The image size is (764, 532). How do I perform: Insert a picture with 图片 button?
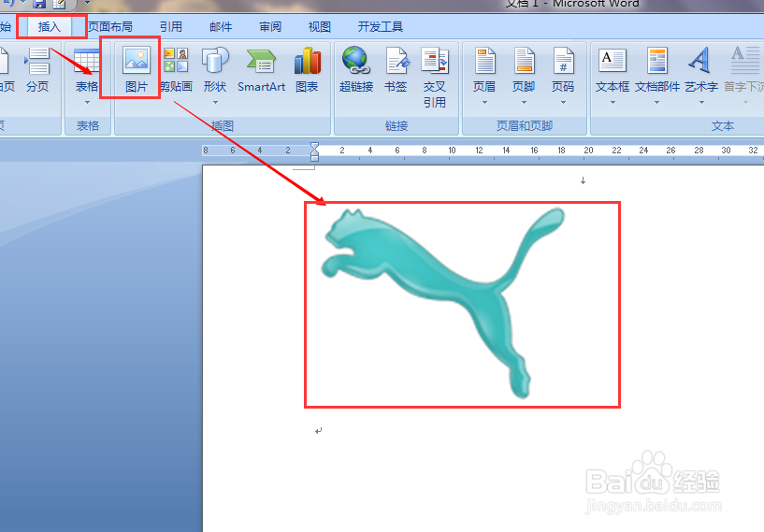tap(137, 70)
